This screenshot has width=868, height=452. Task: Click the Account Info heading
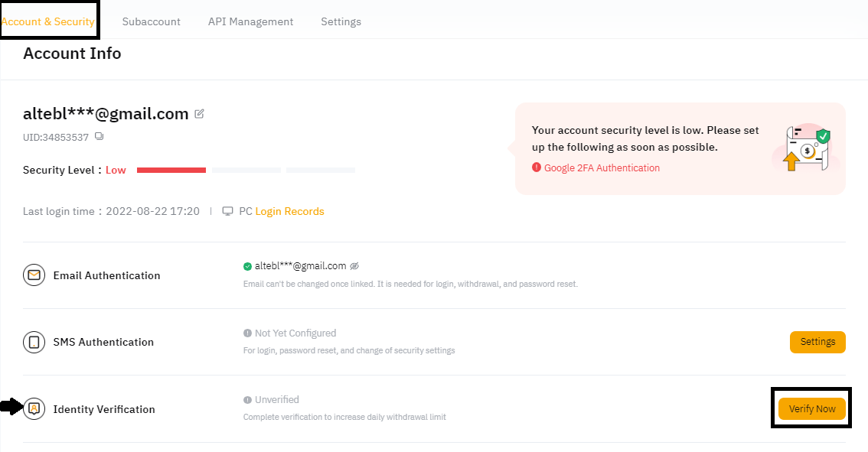(72, 53)
